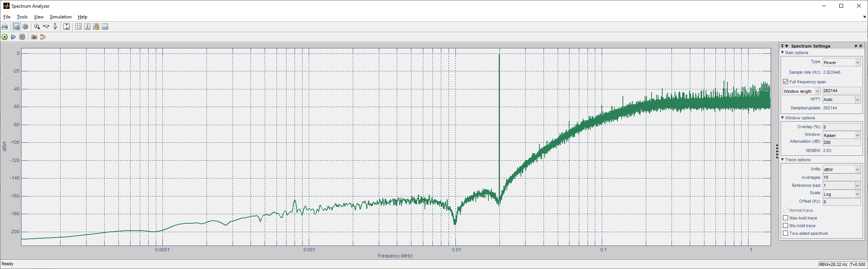Click the Attenuation (dB) field showing 200
The width and height of the screenshot is (868, 269).
pos(842,142)
